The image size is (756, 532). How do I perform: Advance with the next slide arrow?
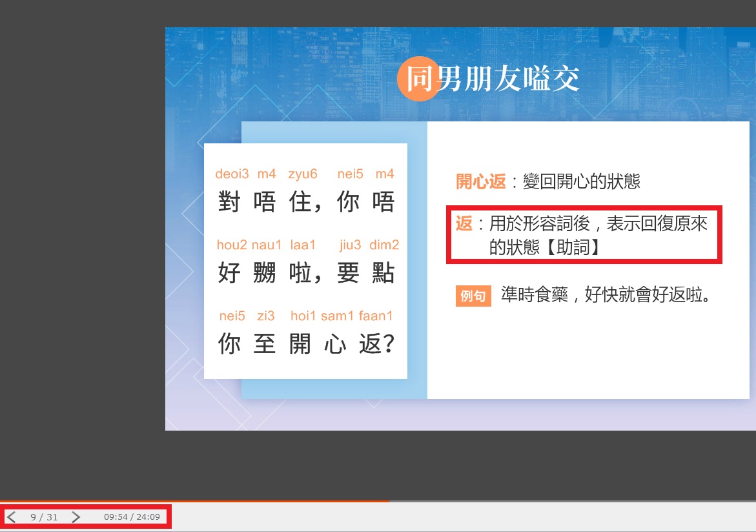pyautogui.click(x=76, y=517)
